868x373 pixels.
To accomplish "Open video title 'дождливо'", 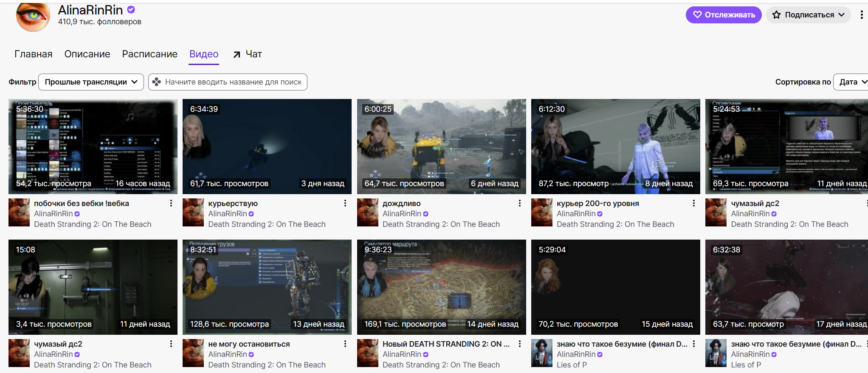I will 402,203.
